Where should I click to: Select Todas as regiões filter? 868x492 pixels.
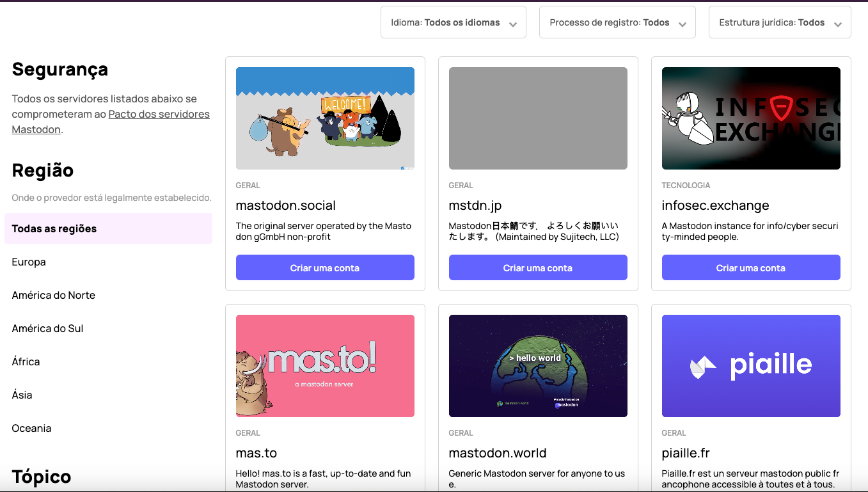pyautogui.click(x=108, y=228)
